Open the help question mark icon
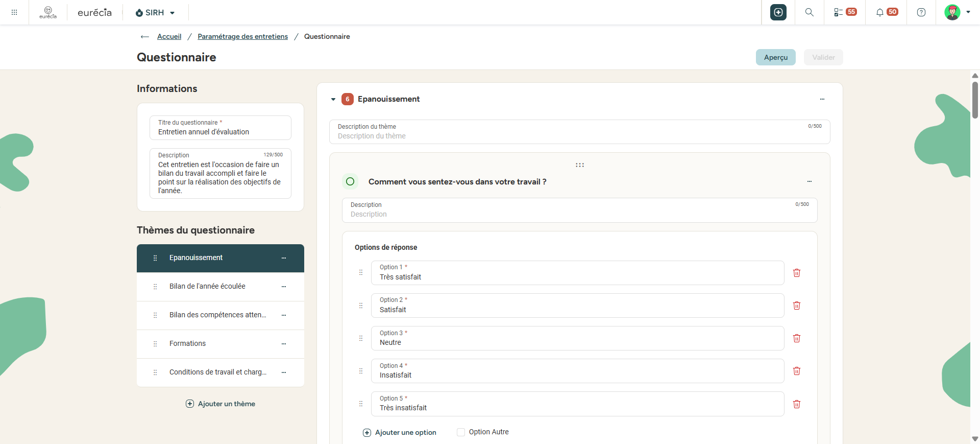This screenshot has height=444, width=980. [921, 12]
